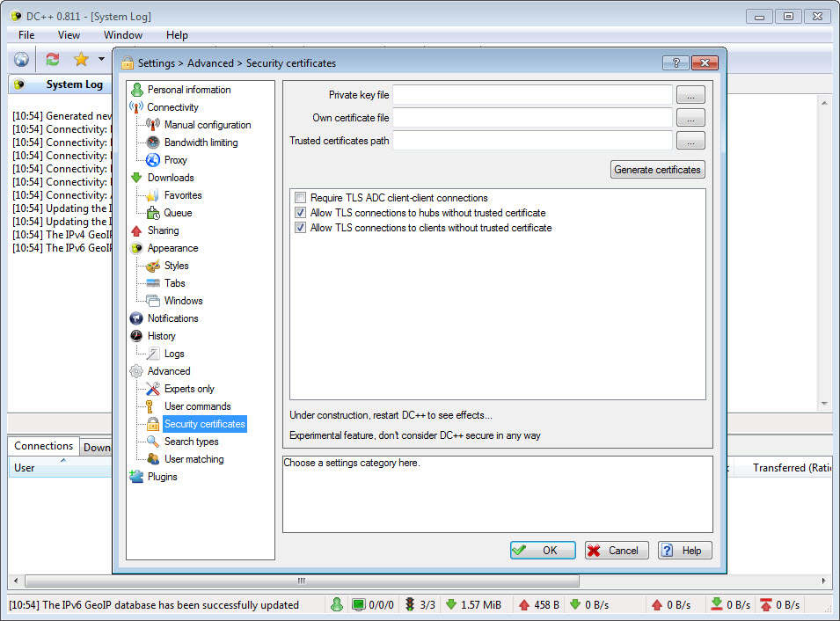
Task: Click the Own certificate file input field
Action: tap(532, 118)
